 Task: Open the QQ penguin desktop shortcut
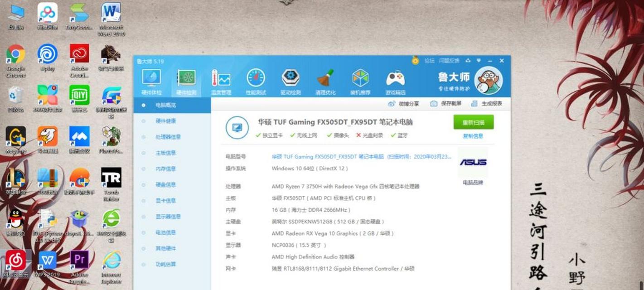pyautogui.click(x=15, y=222)
